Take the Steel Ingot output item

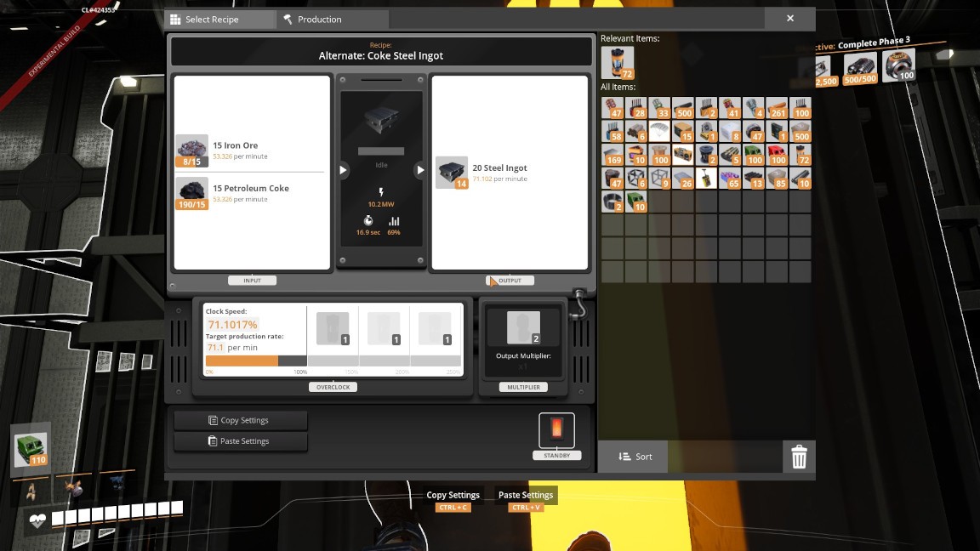pyautogui.click(x=452, y=173)
